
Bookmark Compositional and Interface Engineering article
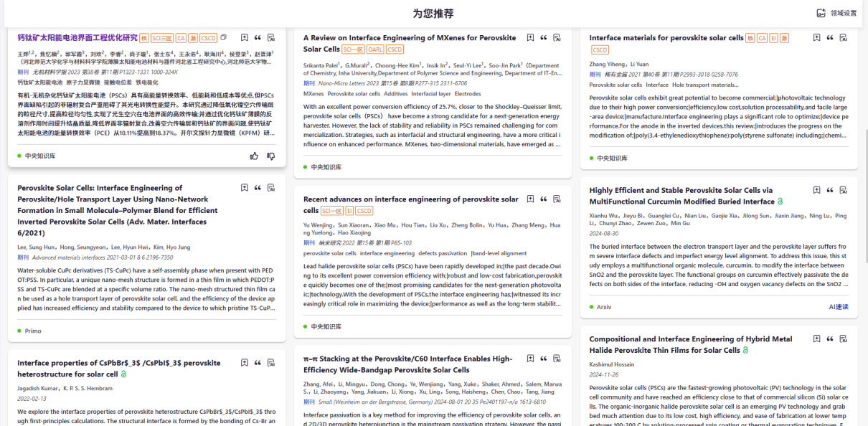(x=816, y=339)
